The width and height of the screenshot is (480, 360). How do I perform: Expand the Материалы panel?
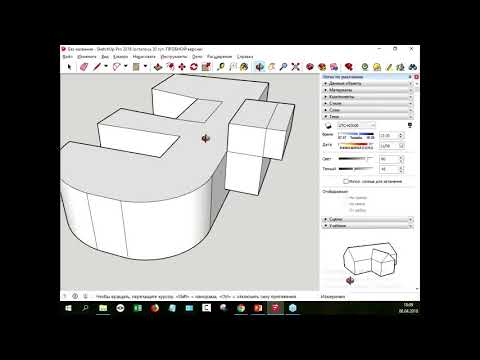(x=368, y=90)
